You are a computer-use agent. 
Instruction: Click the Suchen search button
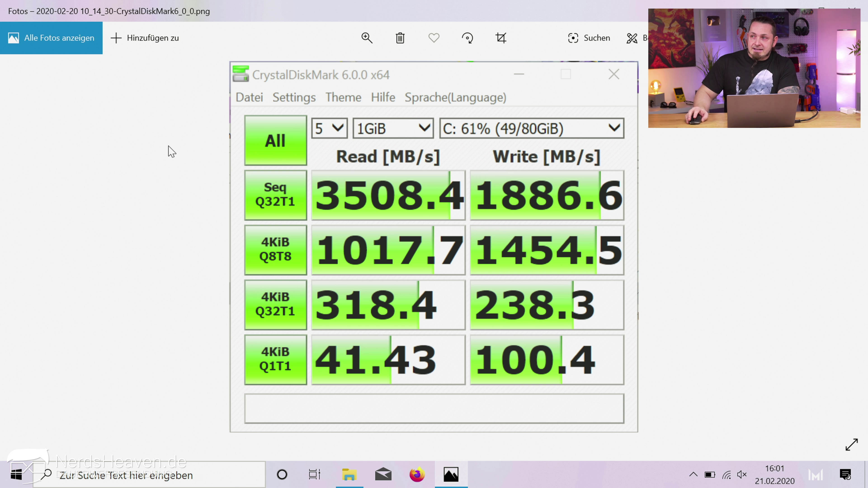click(589, 38)
